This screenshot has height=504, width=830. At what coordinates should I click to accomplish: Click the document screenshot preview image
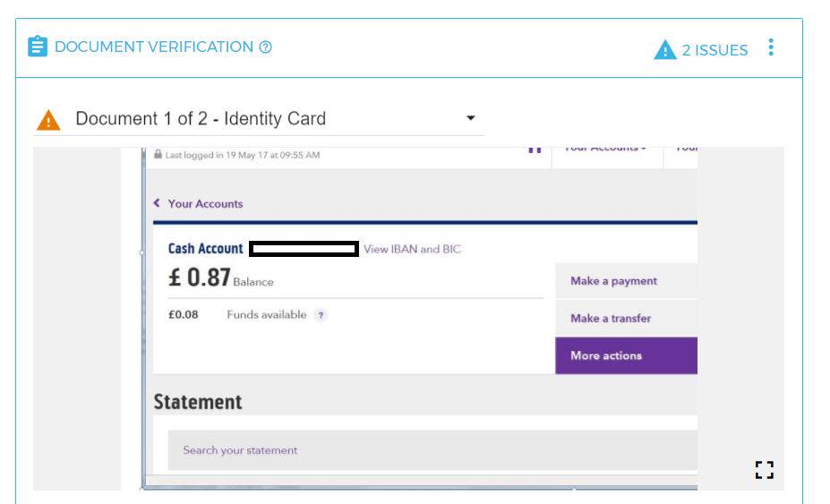(419, 319)
